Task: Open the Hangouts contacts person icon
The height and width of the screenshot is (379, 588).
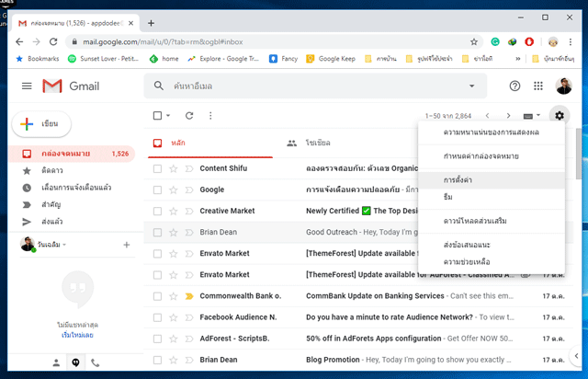Action: (x=56, y=362)
